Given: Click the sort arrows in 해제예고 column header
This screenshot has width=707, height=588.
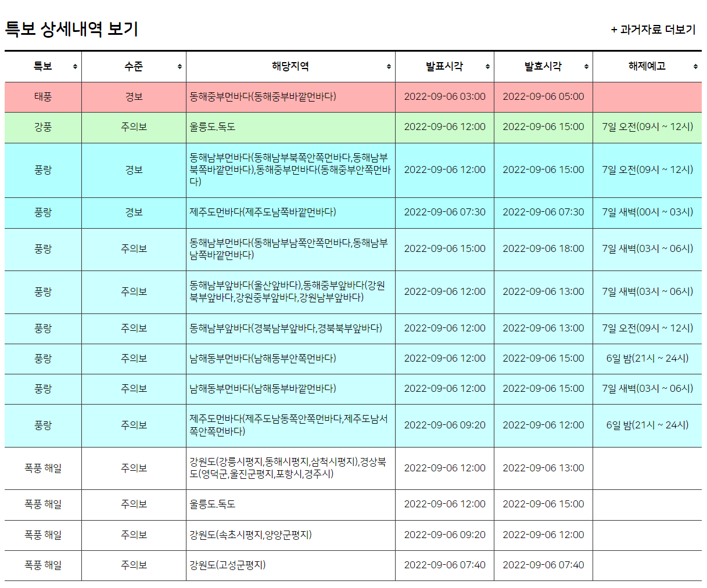Looking at the screenshot, I should point(695,67).
